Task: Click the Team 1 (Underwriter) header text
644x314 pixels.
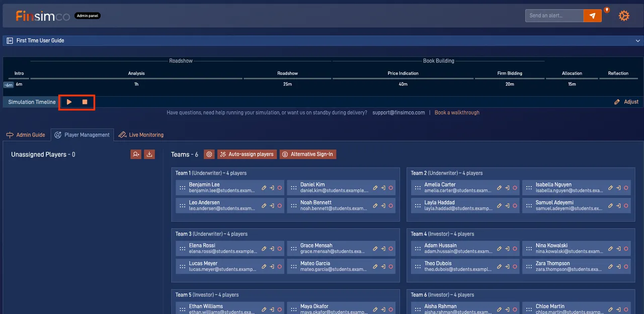Action: point(211,173)
